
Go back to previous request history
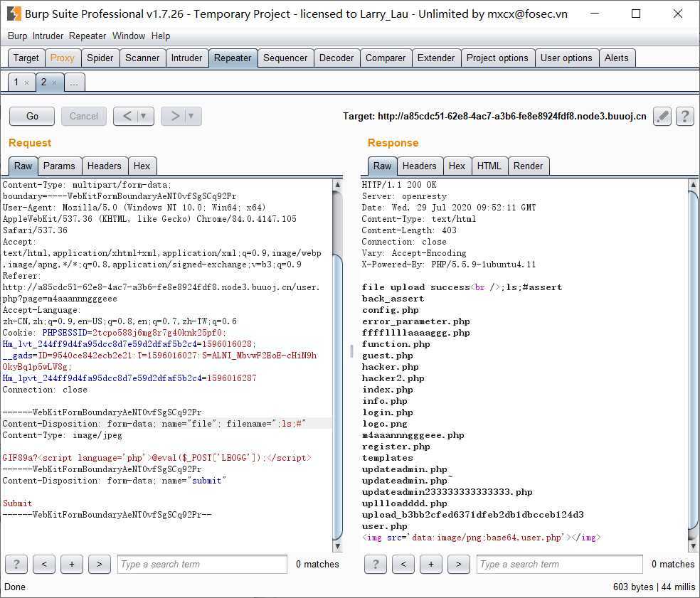click(x=127, y=117)
